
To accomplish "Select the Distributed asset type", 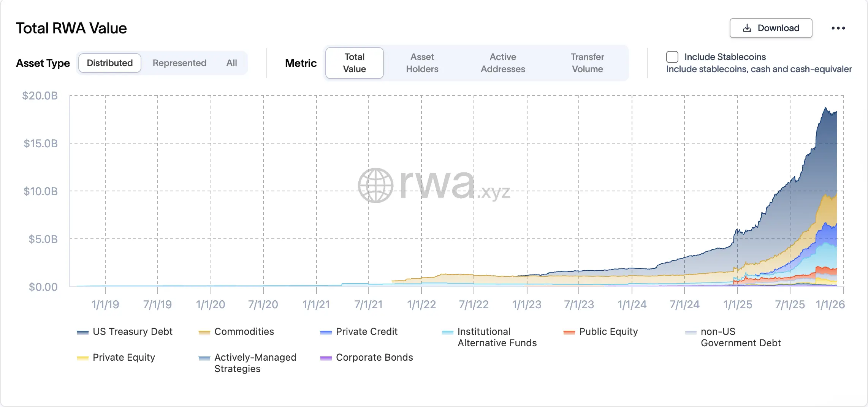I will (109, 63).
